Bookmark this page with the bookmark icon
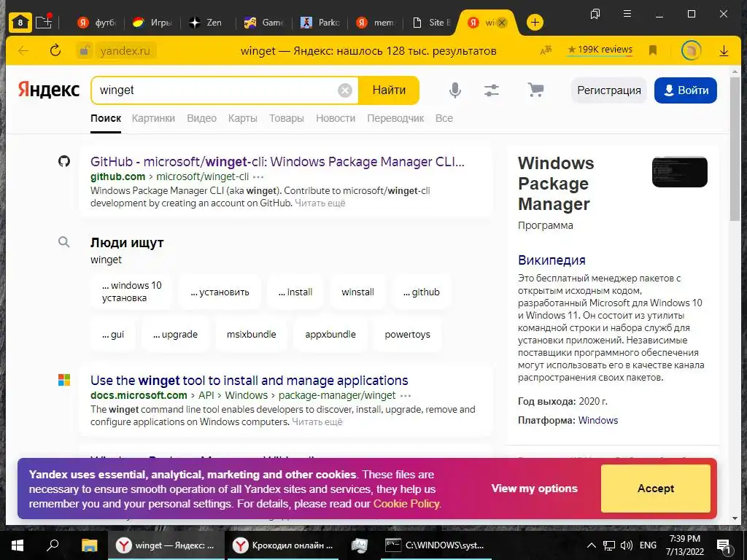Viewport: 747px width, 560px height. (x=653, y=50)
